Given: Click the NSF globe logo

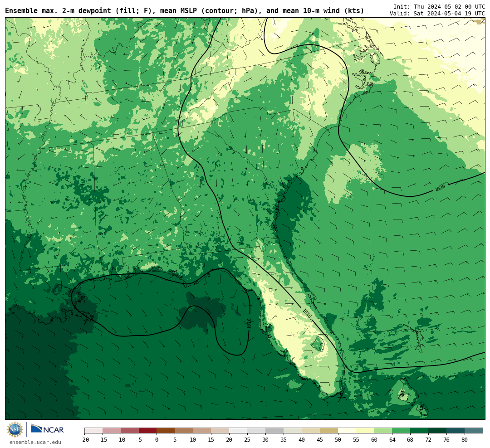Looking at the screenshot, I should pyautogui.click(x=15, y=429).
